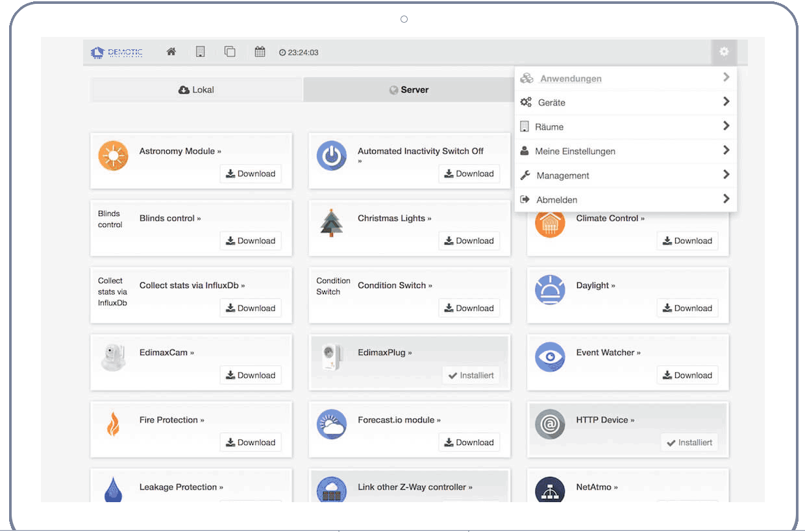This screenshot has height=532, width=805.
Task: Open the home dashboard icon
Action: (x=171, y=52)
